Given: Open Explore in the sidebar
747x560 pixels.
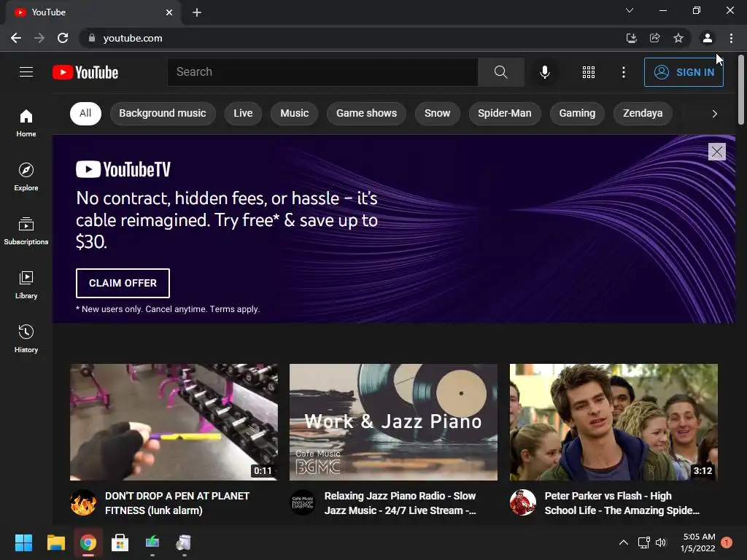Looking at the screenshot, I should [26, 176].
